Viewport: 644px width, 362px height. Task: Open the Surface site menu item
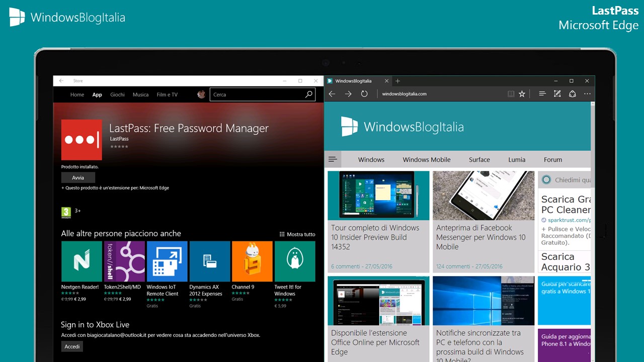click(479, 159)
